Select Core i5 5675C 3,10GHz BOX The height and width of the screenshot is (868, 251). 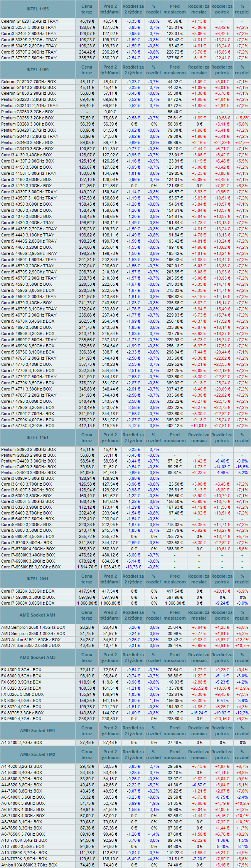(x=28, y=352)
